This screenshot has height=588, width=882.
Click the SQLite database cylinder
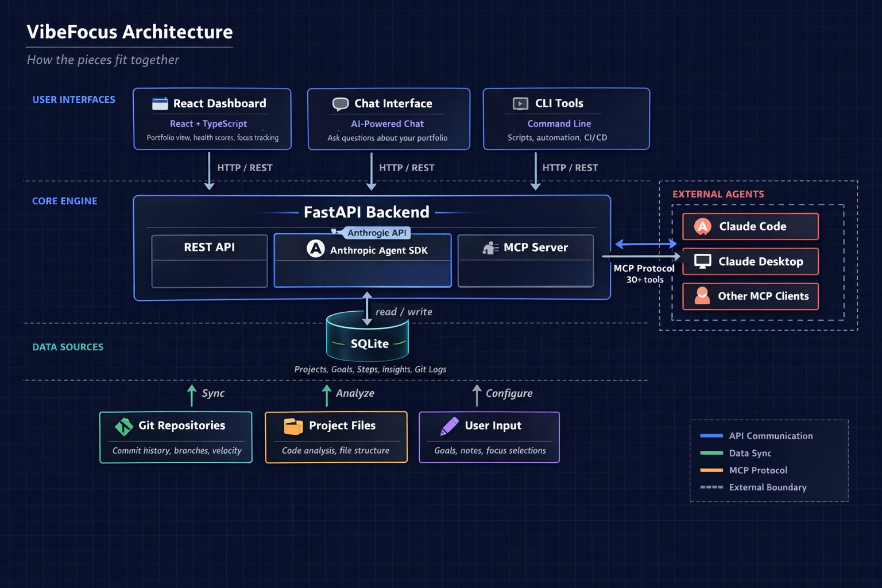coord(367,339)
